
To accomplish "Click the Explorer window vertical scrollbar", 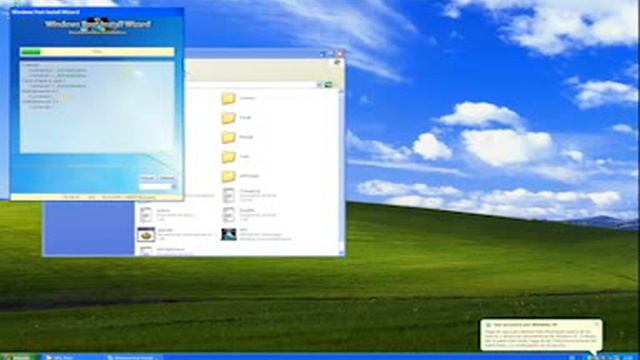I will pos(341,172).
